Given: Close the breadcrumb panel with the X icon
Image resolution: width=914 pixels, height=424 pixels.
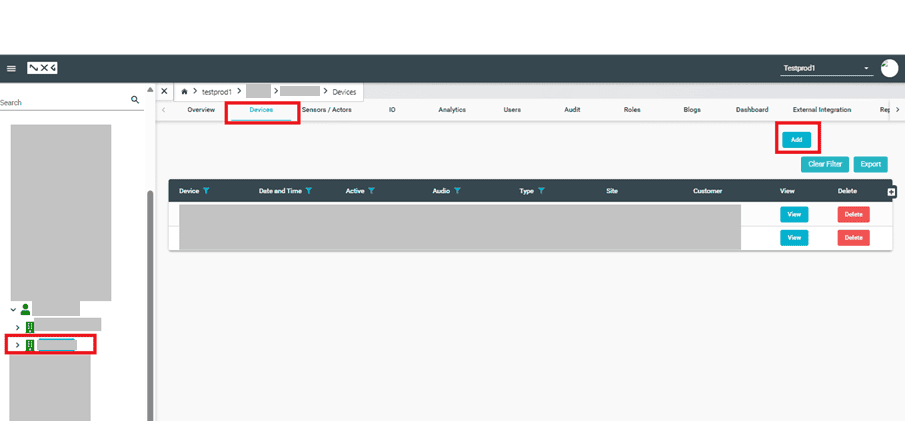Looking at the screenshot, I should coord(164,91).
